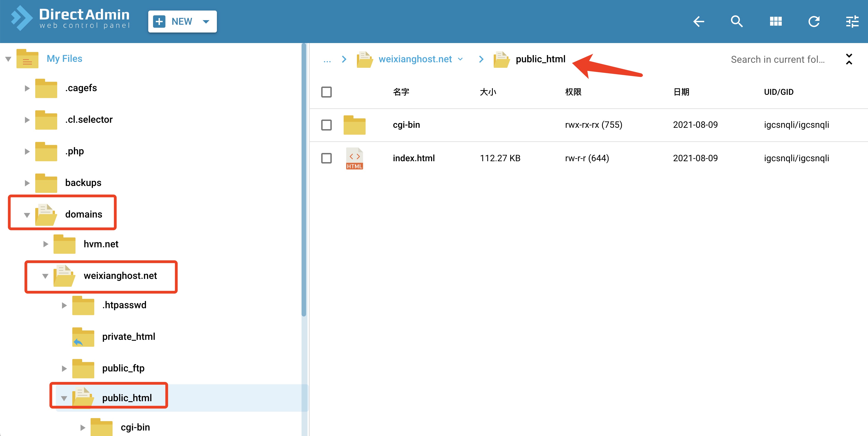The height and width of the screenshot is (436, 868).
Task: Collapse the domains folder tree arrow
Action: click(x=27, y=215)
